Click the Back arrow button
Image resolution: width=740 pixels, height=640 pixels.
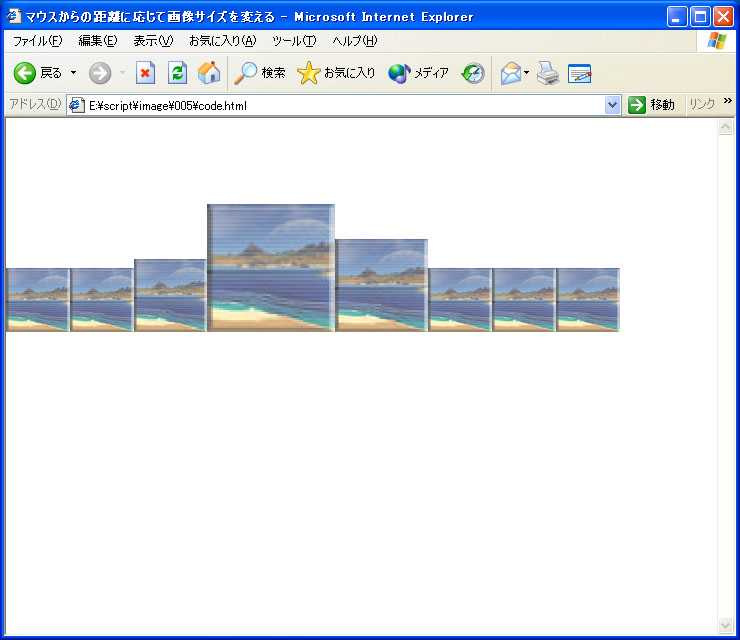(x=25, y=73)
